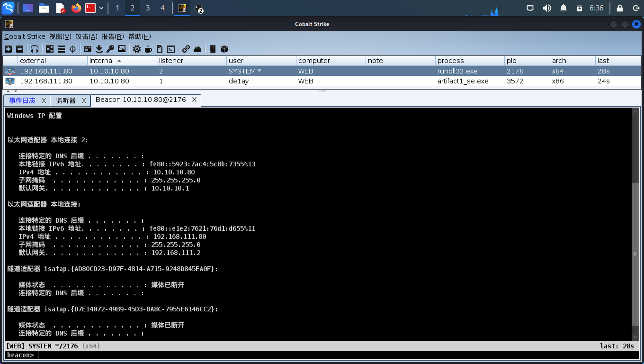Close the 事件日志 tab
This screenshot has width=644, height=364.
[x=44, y=100]
